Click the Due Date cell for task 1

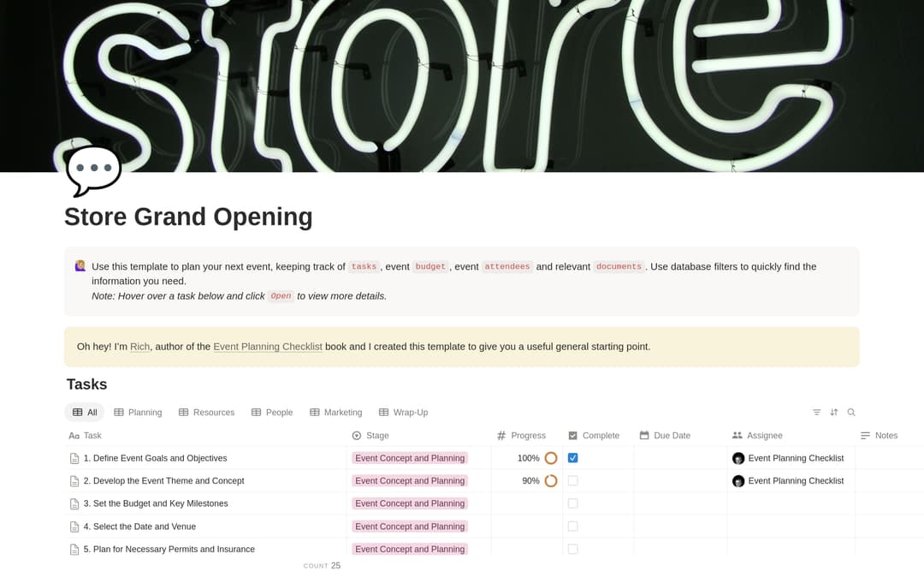pyautogui.click(x=681, y=458)
